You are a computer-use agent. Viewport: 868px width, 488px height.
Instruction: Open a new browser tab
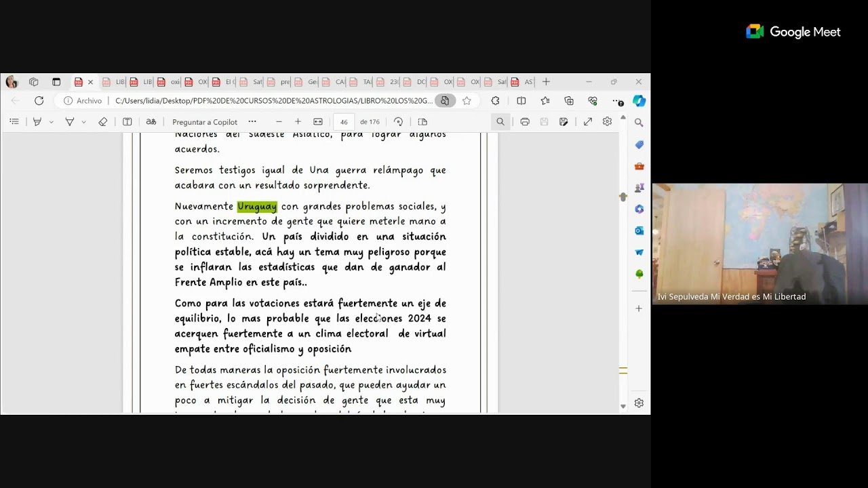point(546,82)
